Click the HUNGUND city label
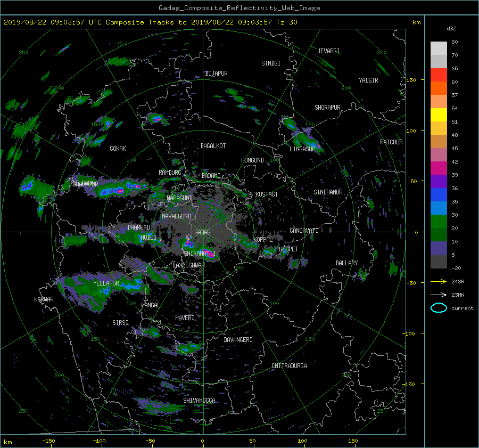This screenshot has height=448, width=479. [x=252, y=160]
